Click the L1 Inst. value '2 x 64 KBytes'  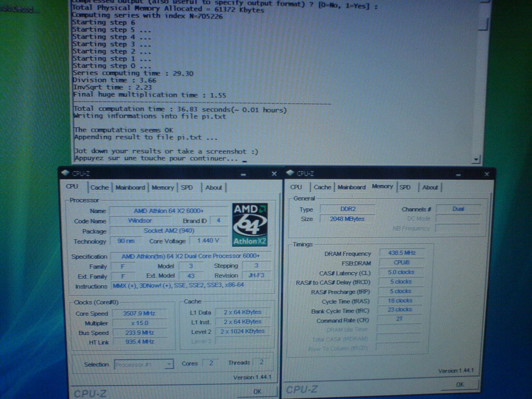pyautogui.click(x=243, y=321)
